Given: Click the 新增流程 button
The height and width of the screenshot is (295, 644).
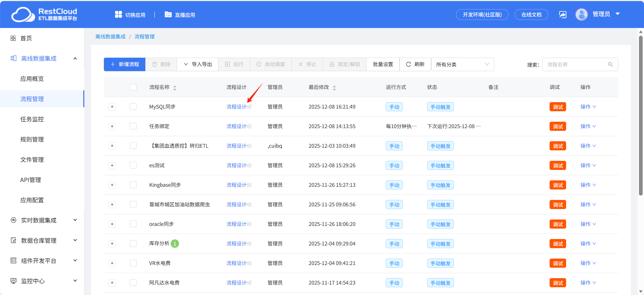Looking at the screenshot, I should (x=124, y=64).
